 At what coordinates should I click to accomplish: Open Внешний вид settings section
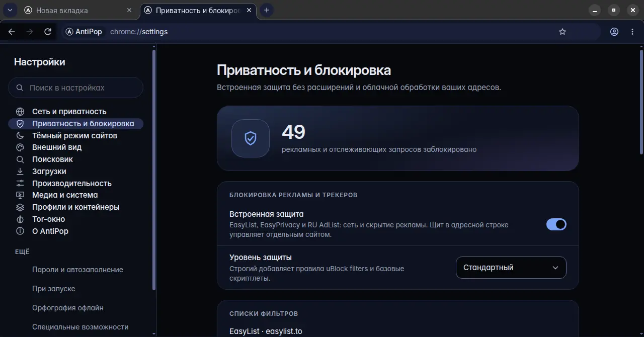75,147
